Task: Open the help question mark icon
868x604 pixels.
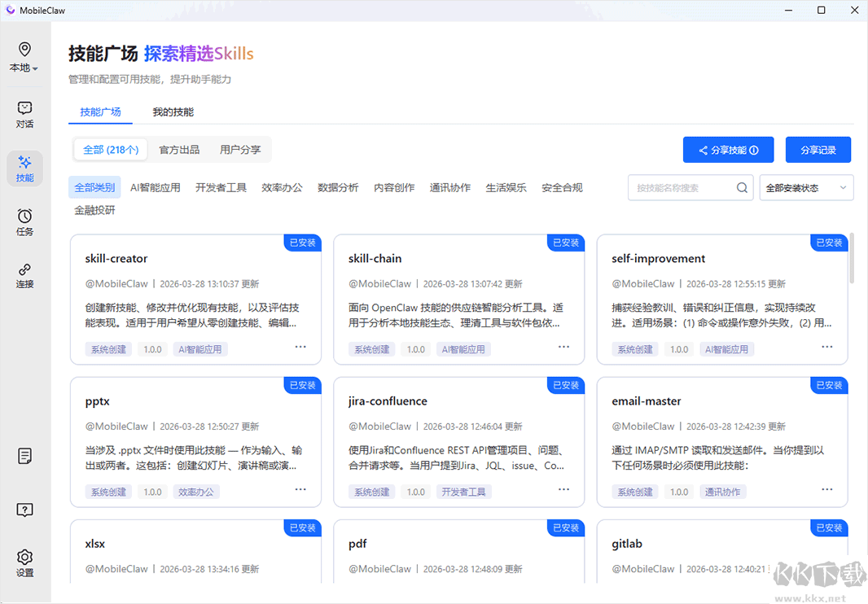Action: pos(24,510)
